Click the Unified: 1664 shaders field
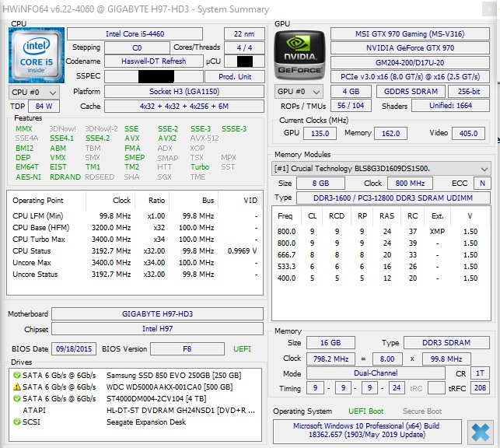 tap(450, 106)
